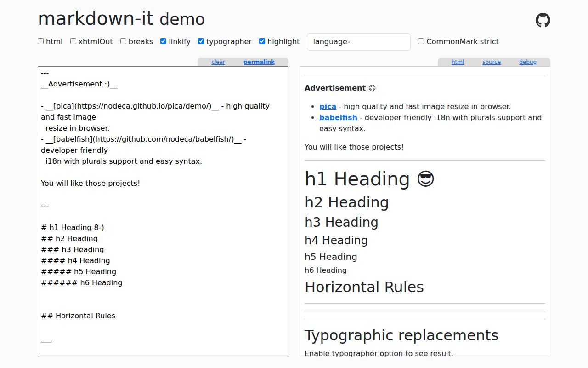Click the '### h3 Heading' source line

coord(73,249)
